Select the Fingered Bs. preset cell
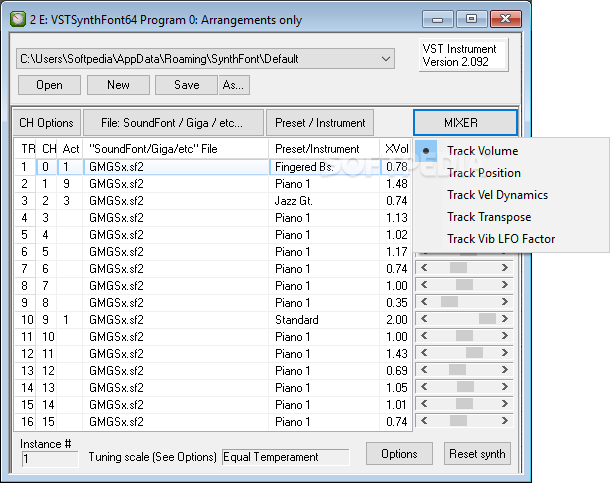This screenshot has width=610, height=483. tap(324, 167)
